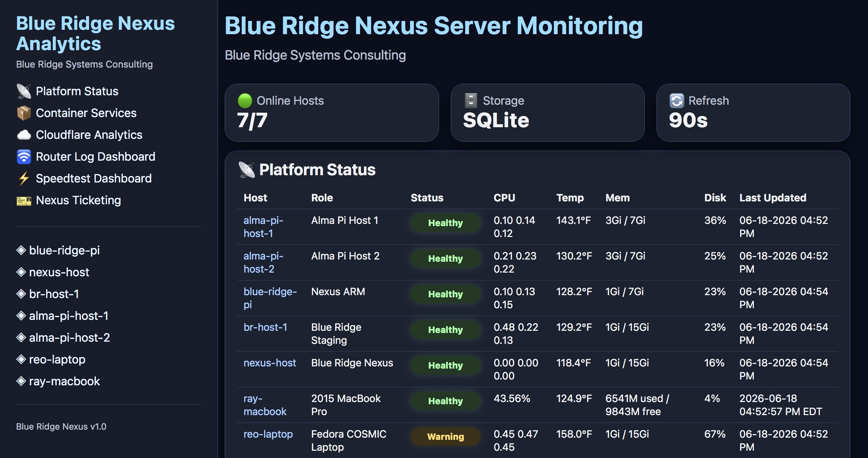
Task: Click the satellite icon in Platform Status panel heading
Action: pyautogui.click(x=247, y=170)
